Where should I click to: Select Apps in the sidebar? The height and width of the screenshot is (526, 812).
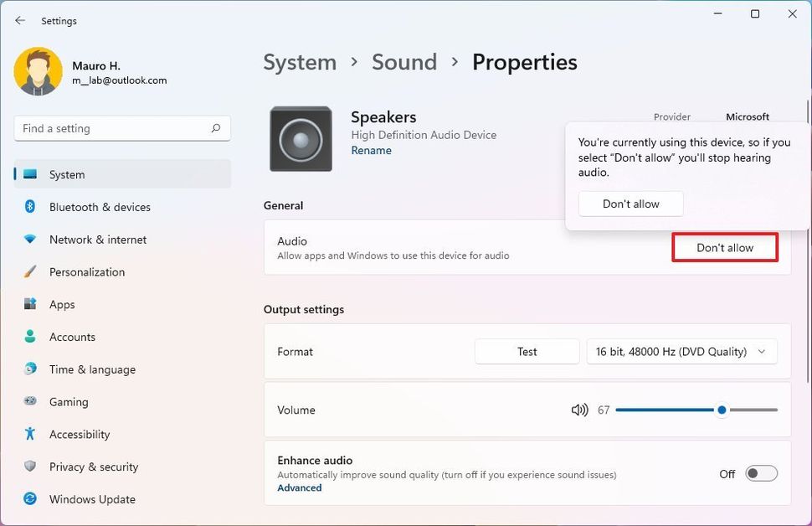pos(62,304)
